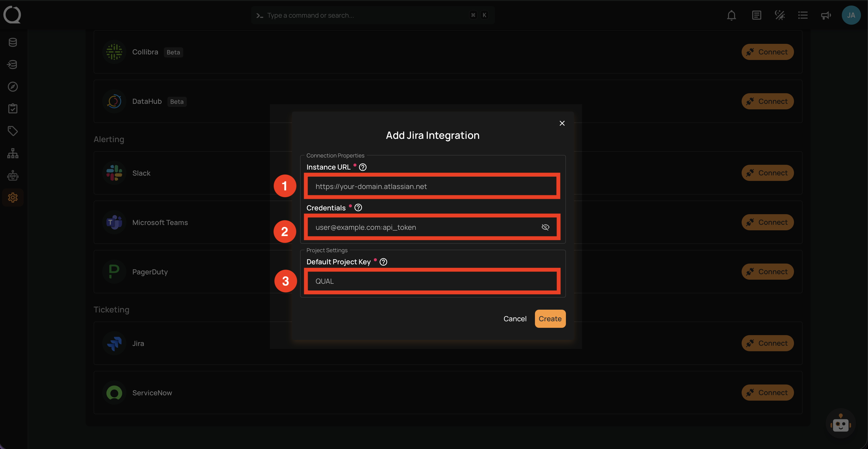The width and height of the screenshot is (868, 449).
Task: Click the Instance URL help icon
Action: pyautogui.click(x=363, y=167)
